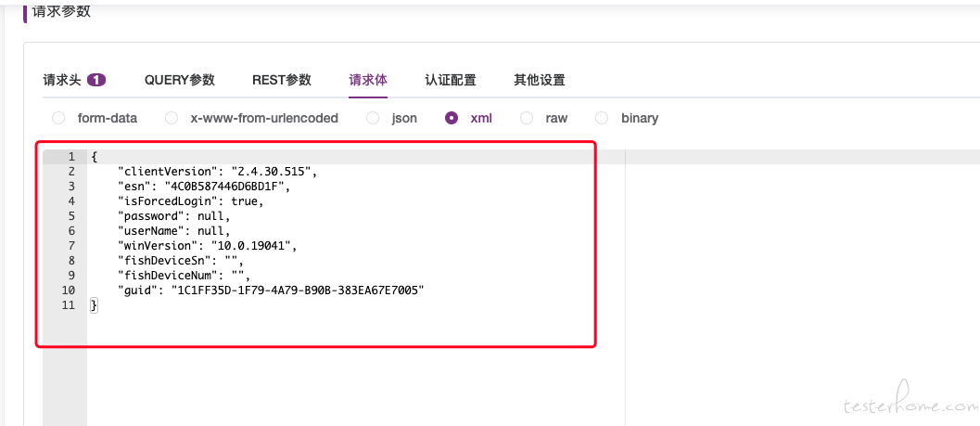Place cursor on "isForcedLogin": true line
980x426 pixels.
tap(191, 200)
